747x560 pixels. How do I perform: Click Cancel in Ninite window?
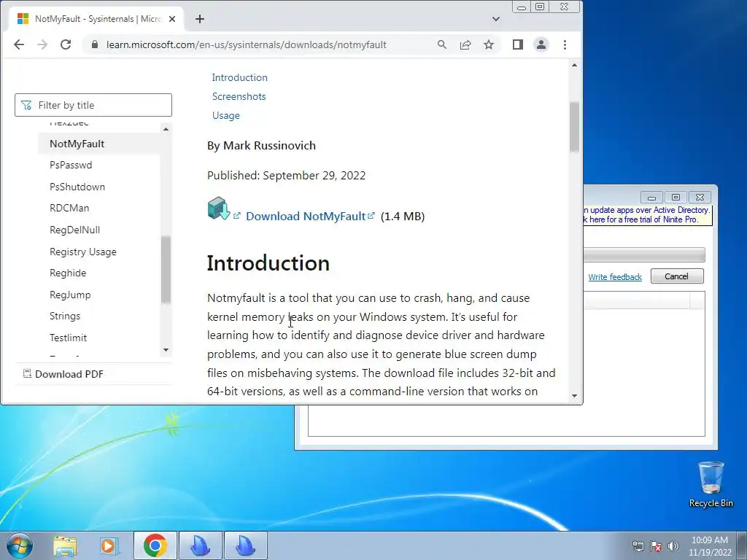pos(677,276)
